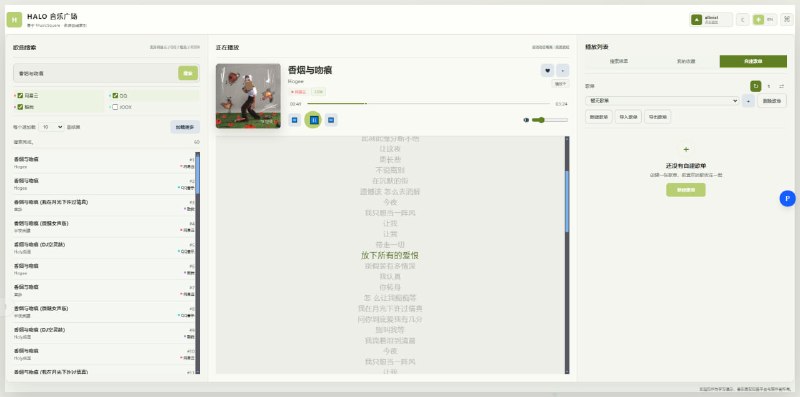Click the 删除歌单 button
The height and width of the screenshot is (397, 800).
(x=772, y=101)
